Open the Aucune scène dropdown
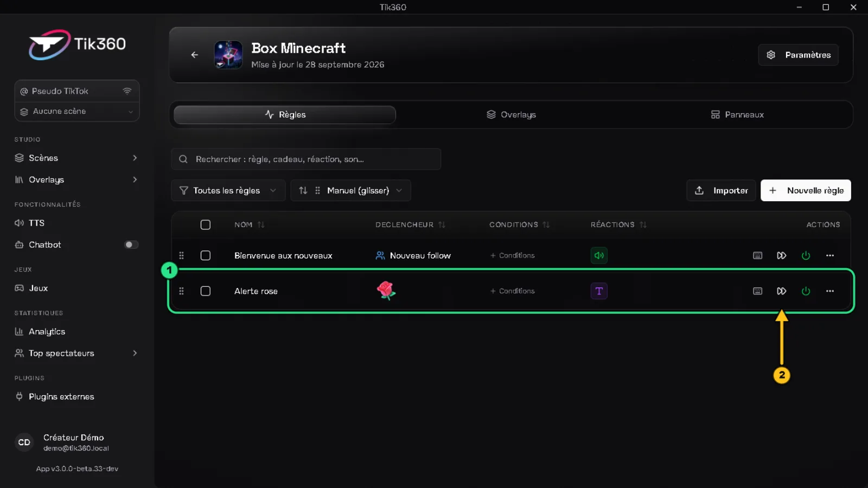868x488 pixels. (x=77, y=112)
